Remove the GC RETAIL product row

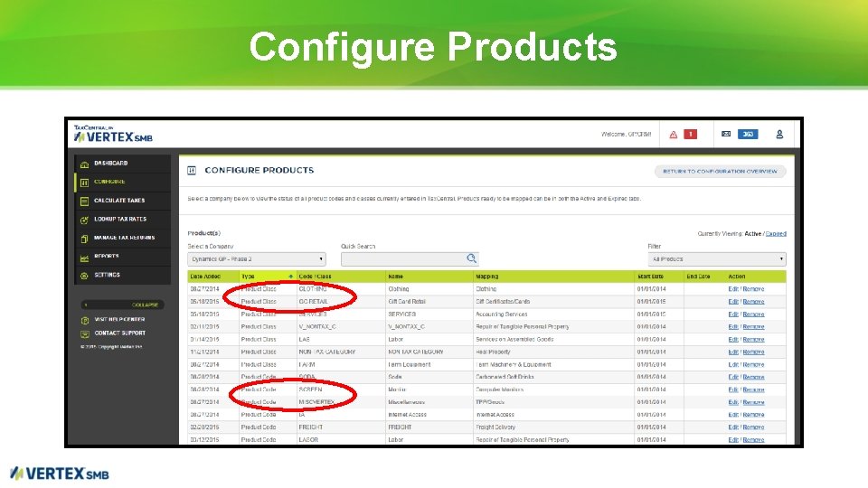[x=753, y=302]
